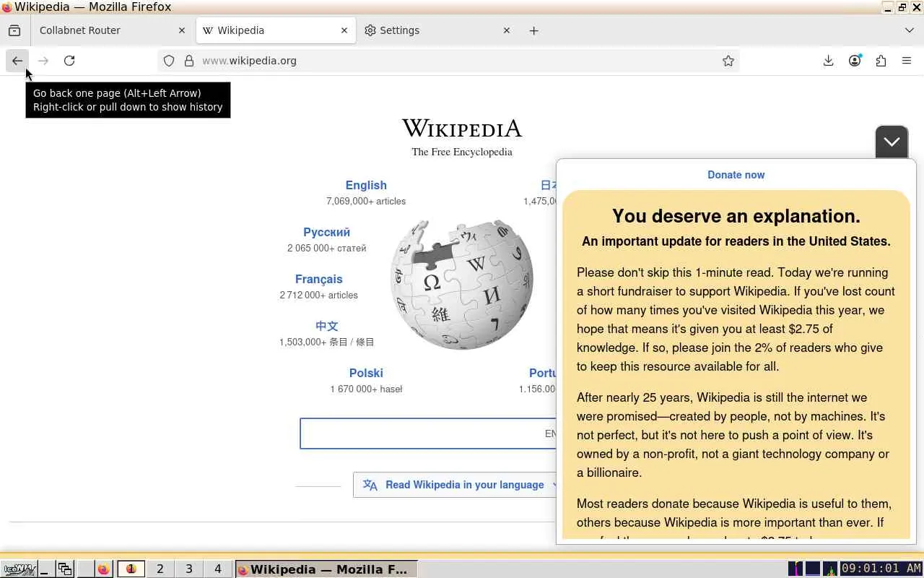Click the Wikipedia search input field

(x=429, y=433)
